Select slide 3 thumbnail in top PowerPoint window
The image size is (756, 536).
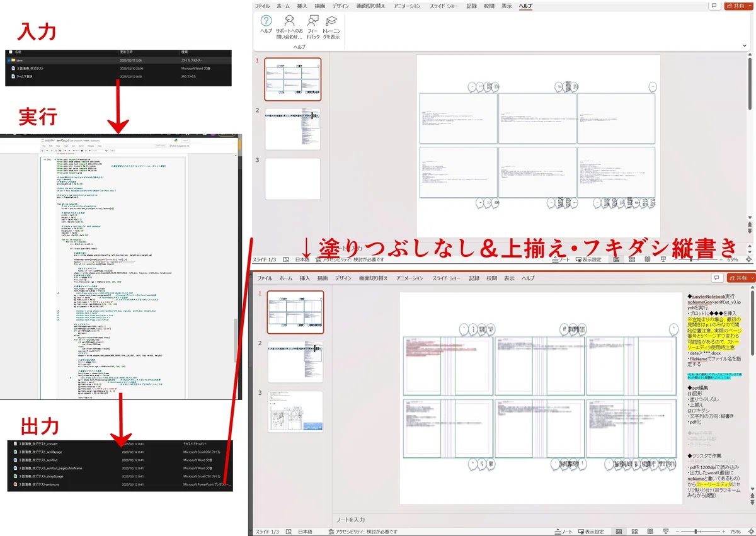pos(292,179)
